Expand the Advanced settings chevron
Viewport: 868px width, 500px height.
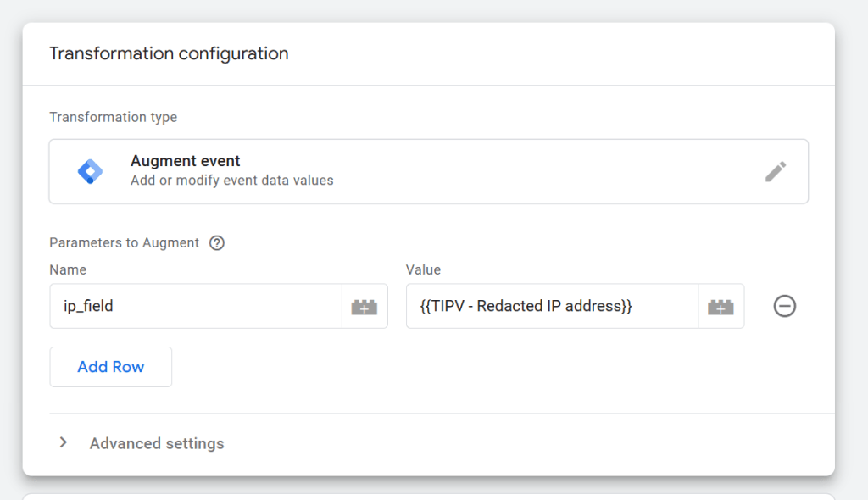coord(64,443)
